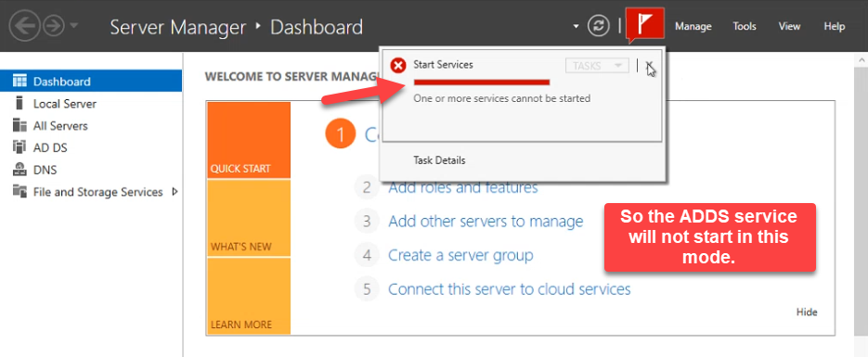This screenshot has width=868, height=357.
Task: Click File and Storage Services icon
Action: [19, 192]
